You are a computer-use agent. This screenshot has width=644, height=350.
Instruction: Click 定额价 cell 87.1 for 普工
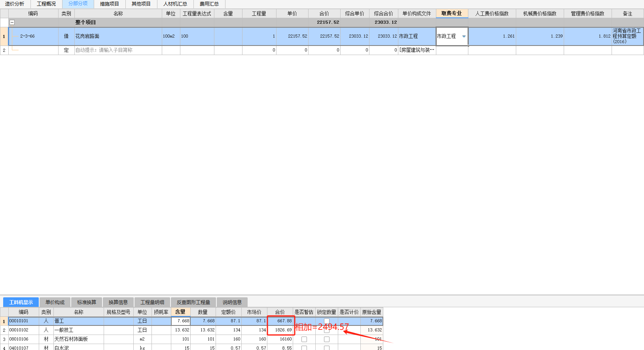tap(229, 321)
